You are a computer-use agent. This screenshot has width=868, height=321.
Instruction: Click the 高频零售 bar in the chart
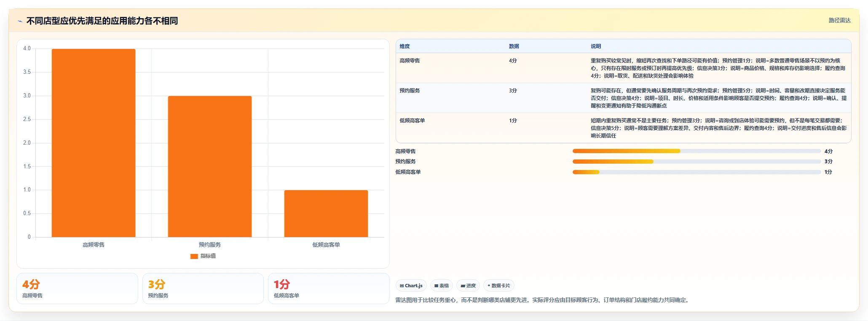94,143
